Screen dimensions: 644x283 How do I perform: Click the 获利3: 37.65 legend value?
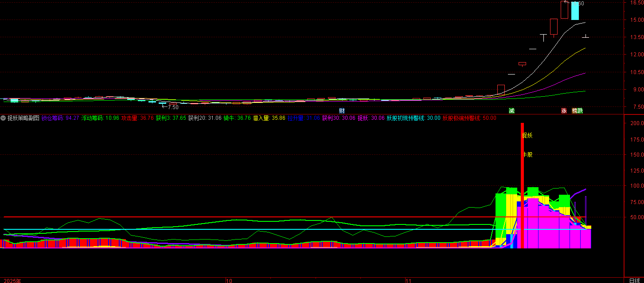click(x=171, y=118)
